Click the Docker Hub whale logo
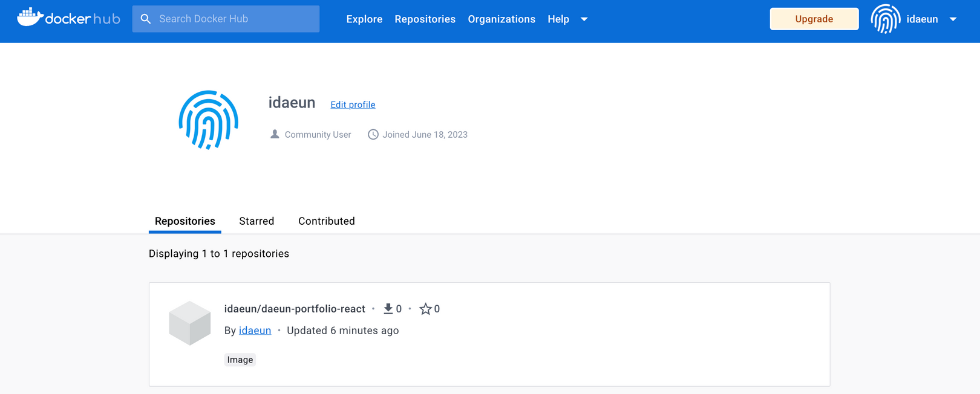Screen dimensions: 980x394 click(x=68, y=18)
